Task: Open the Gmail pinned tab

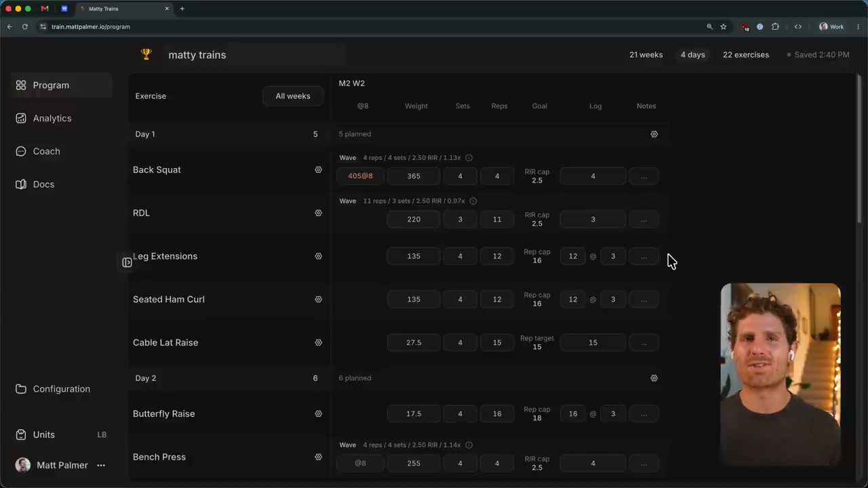Action: [x=45, y=9]
